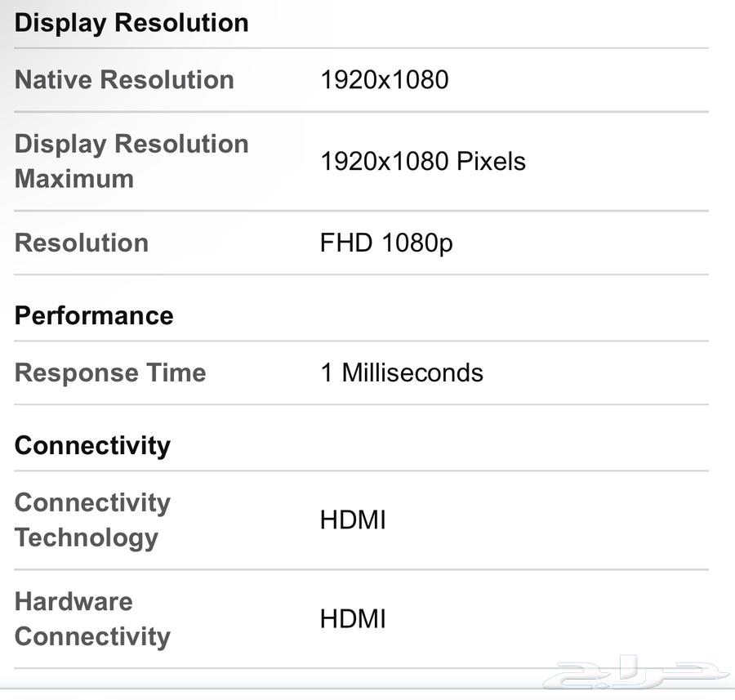The height and width of the screenshot is (700, 735).
Task: Select the Display Resolution section heading
Action: 131,23
